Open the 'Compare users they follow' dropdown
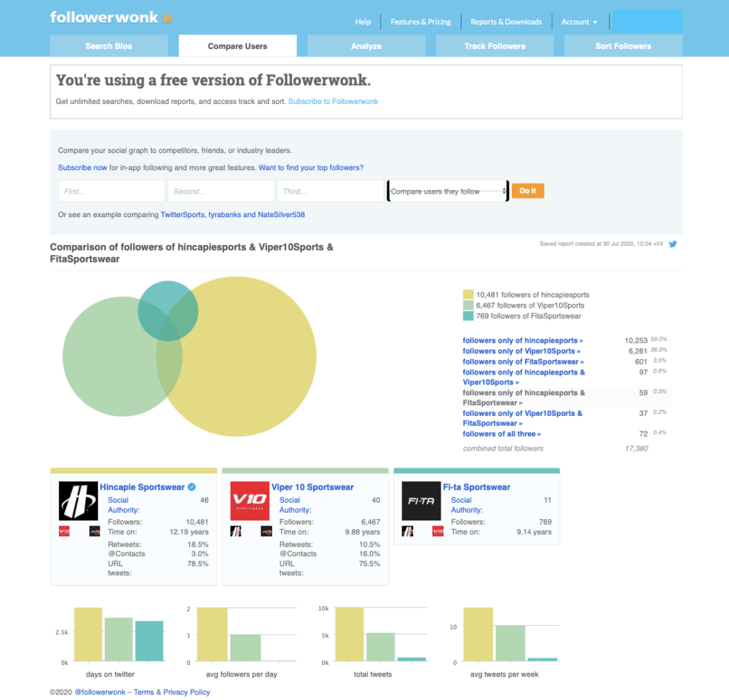The height and width of the screenshot is (700, 729). point(448,191)
